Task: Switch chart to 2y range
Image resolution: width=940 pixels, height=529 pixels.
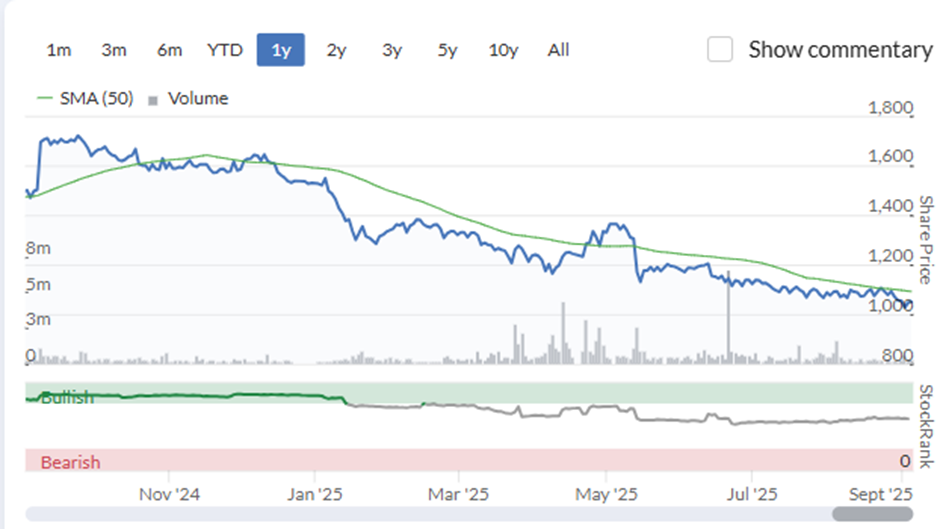Action: pyautogui.click(x=336, y=50)
